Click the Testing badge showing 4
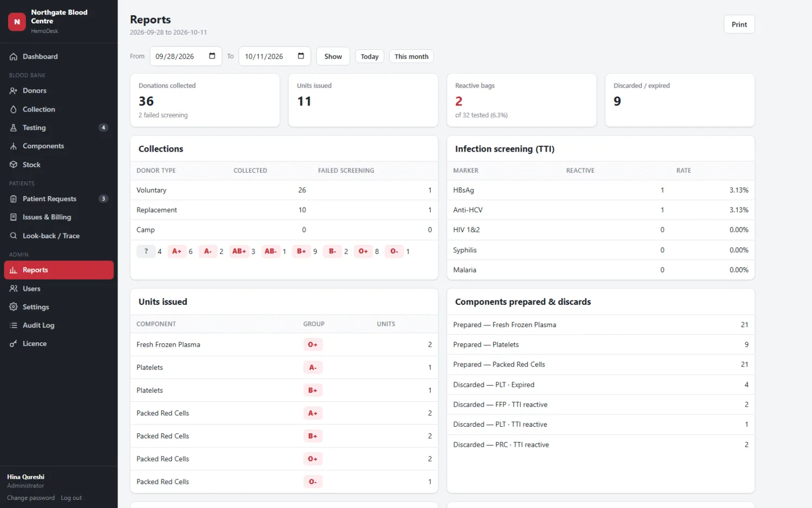 (103, 128)
